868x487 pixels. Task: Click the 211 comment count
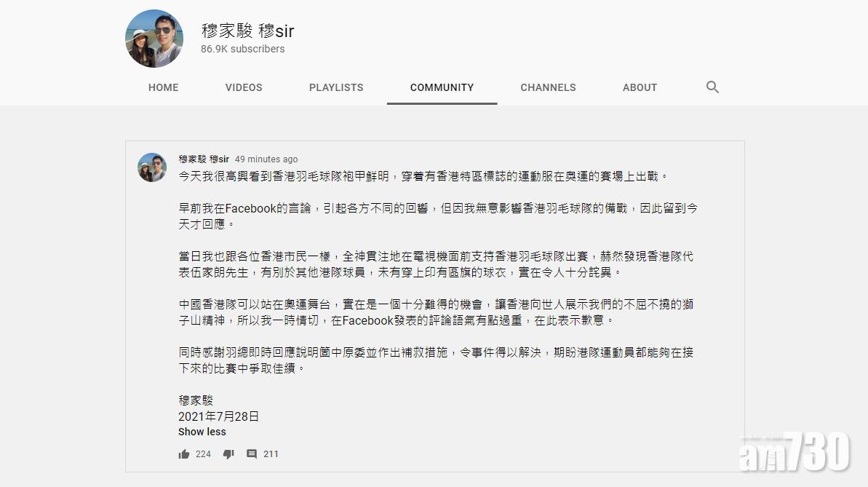point(271,454)
